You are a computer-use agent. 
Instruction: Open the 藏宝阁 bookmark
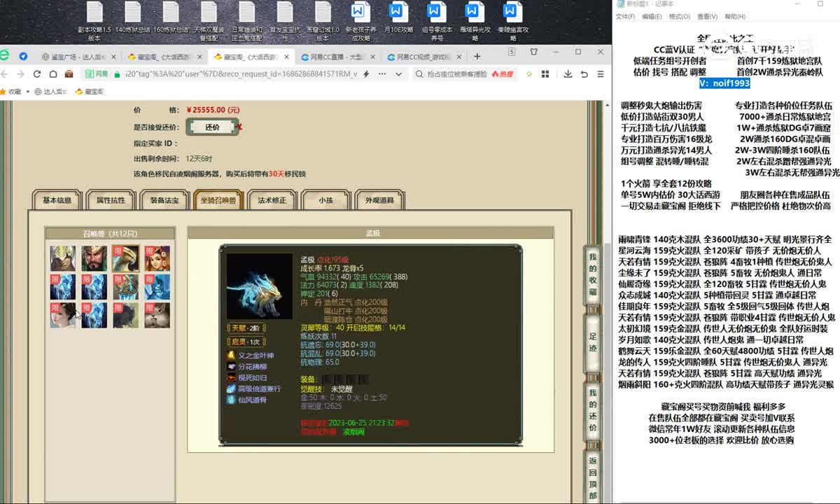[90, 91]
